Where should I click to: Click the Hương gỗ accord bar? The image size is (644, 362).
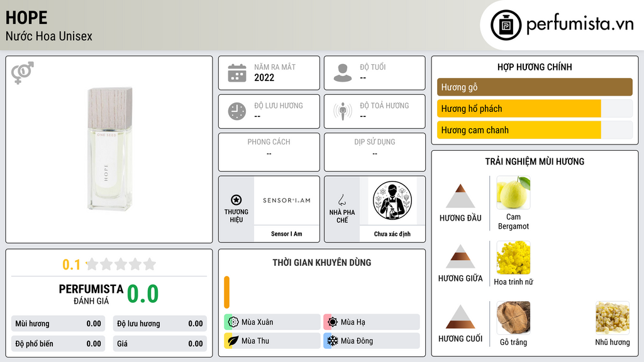535,87
